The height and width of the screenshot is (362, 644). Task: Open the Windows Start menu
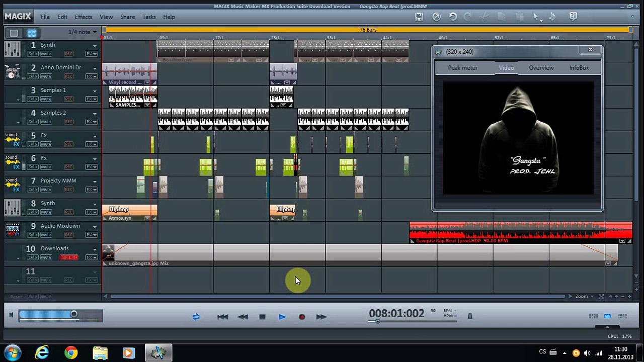pyautogui.click(x=13, y=353)
